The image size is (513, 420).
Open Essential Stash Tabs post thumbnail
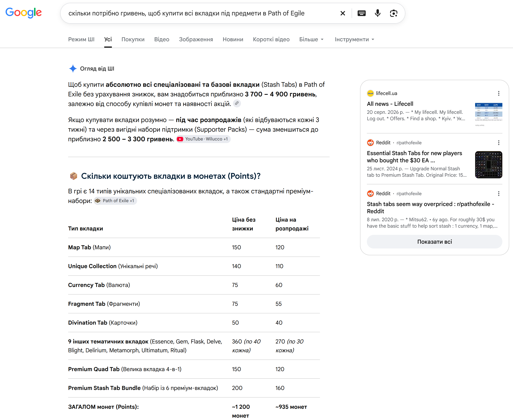[x=489, y=165]
